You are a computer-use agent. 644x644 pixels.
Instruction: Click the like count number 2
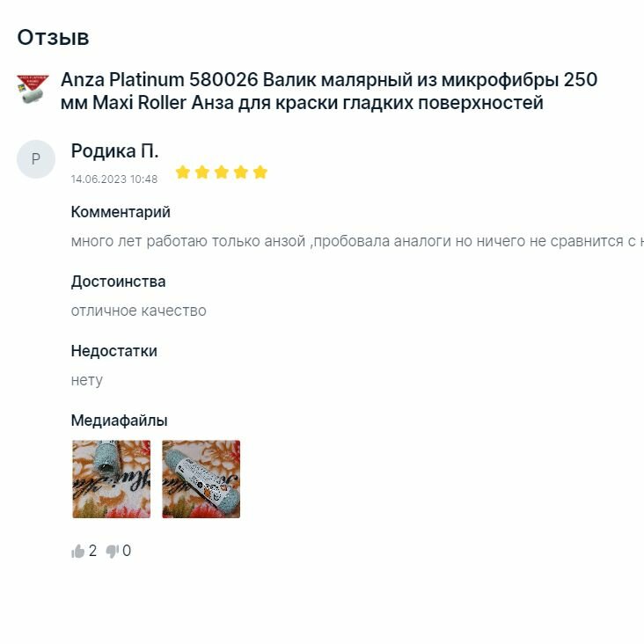click(x=93, y=551)
